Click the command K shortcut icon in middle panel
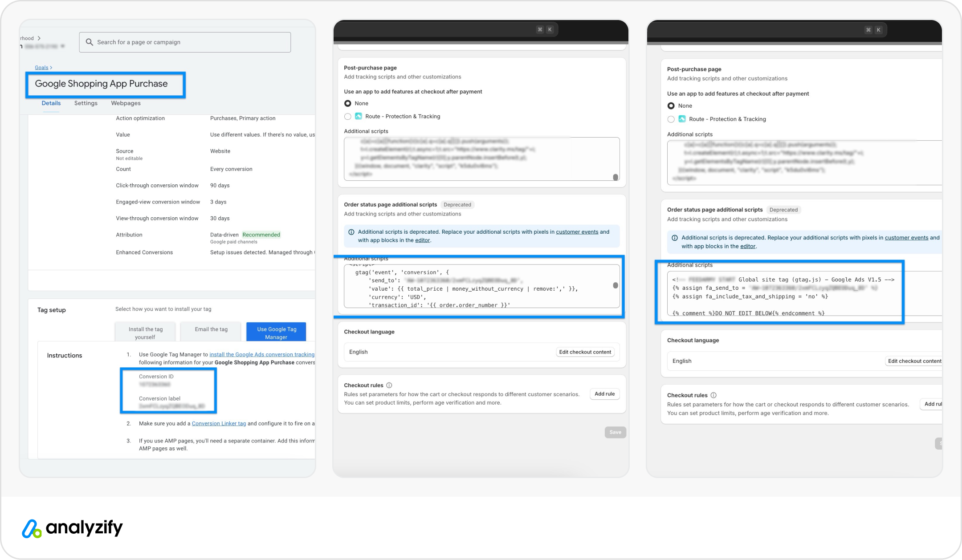This screenshot has height=560, width=962. tap(540, 29)
